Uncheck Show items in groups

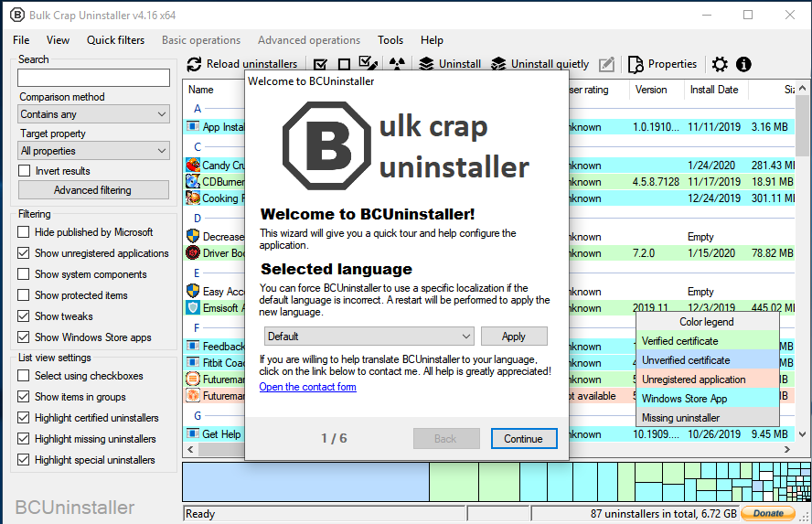pyautogui.click(x=23, y=397)
